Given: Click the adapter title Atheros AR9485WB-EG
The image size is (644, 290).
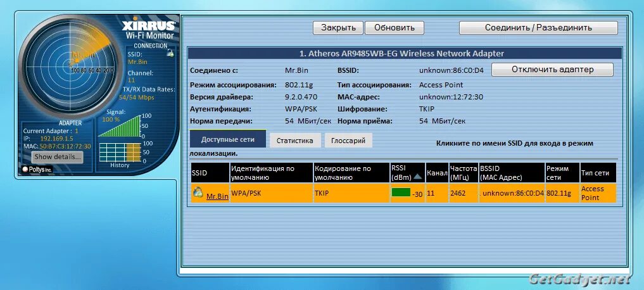Looking at the screenshot, I should 401,53.
